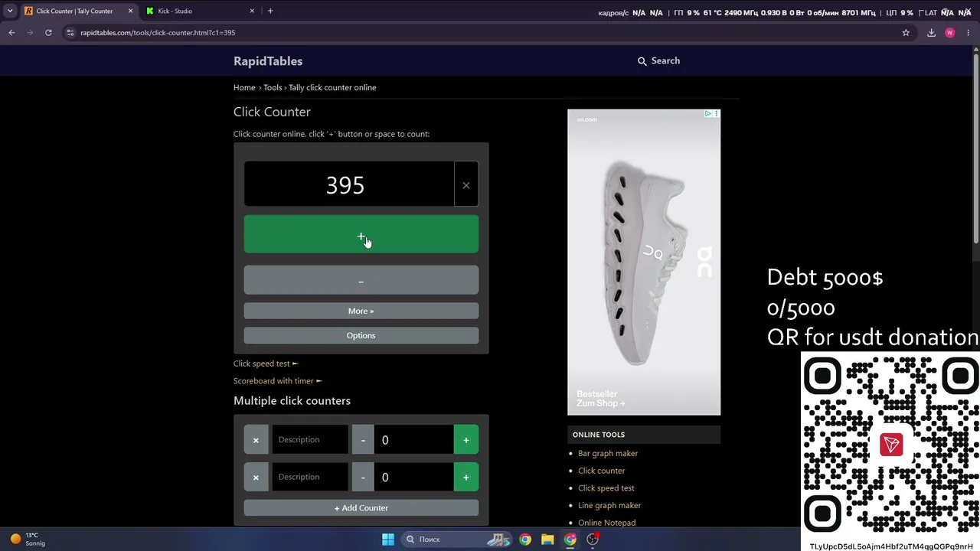980x551 pixels.
Task: Open the browser downloads icon
Action: point(931,33)
